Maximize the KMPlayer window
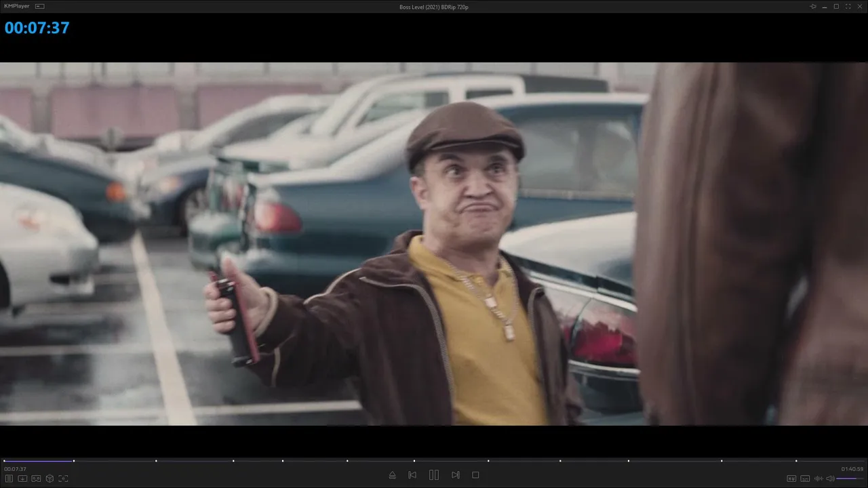This screenshot has height=488, width=868. point(836,7)
